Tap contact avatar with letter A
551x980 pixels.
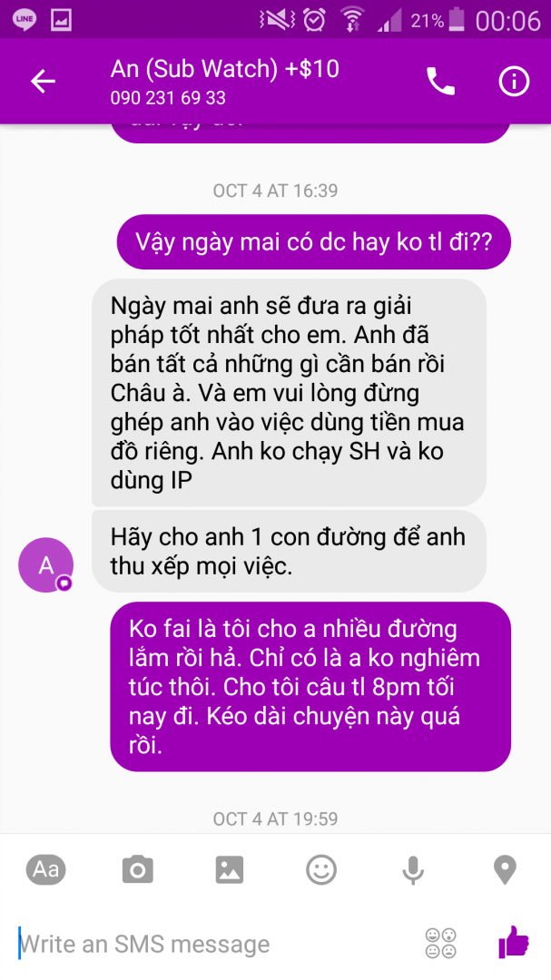pyautogui.click(x=45, y=565)
